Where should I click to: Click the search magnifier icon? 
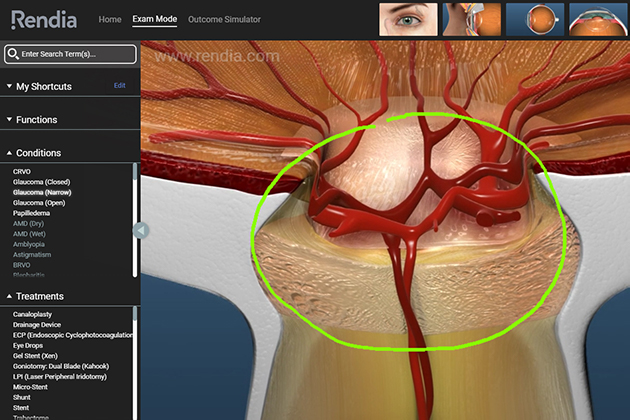[x=12, y=54]
